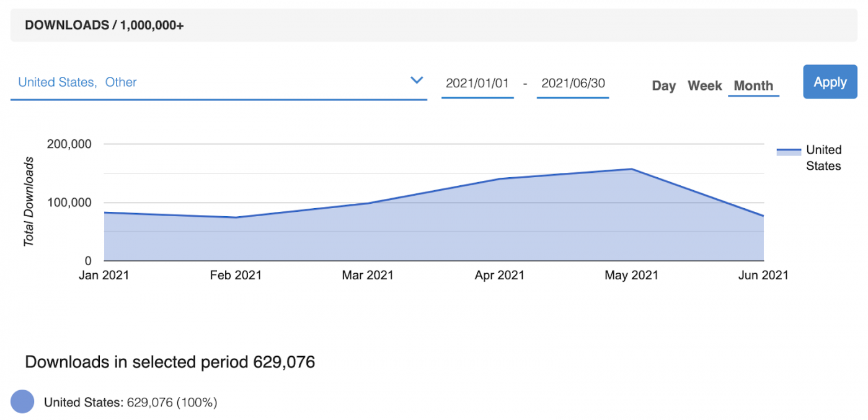Edit the start date 2021/01/01

pos(477,83)
